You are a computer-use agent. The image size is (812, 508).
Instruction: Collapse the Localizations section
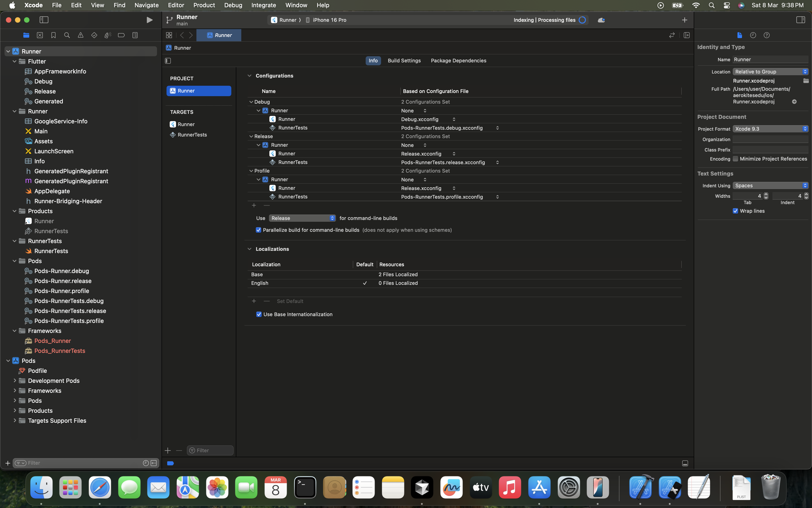(x=249, y=249)
